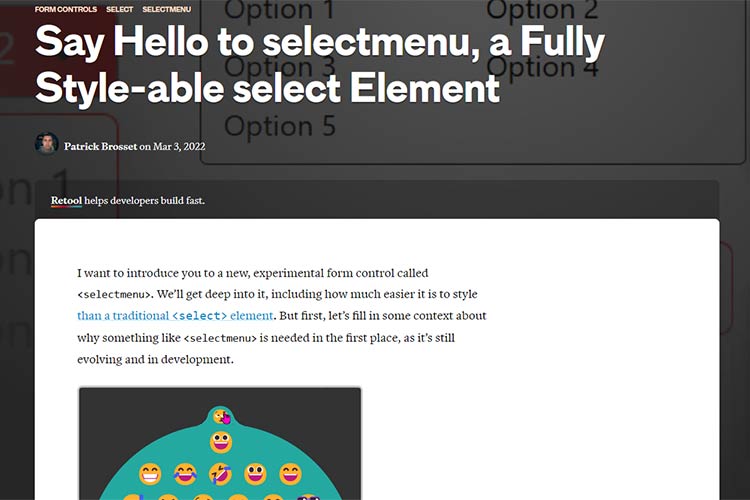
Task: Click the first <selectmenu> inline code snippet
Action: pos(115,295)
